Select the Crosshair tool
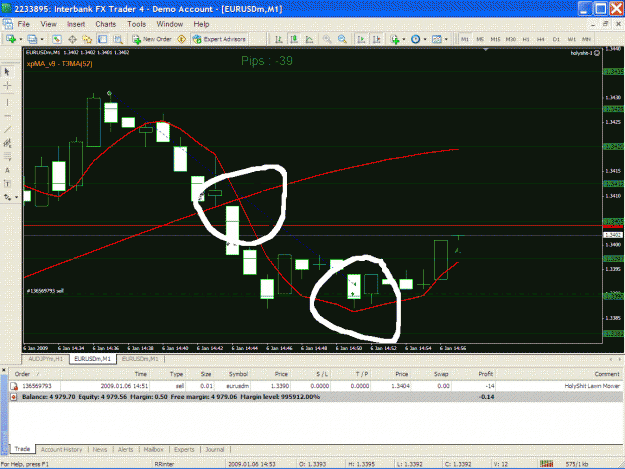This screenshot has width=625, height=469. point(7,86)
